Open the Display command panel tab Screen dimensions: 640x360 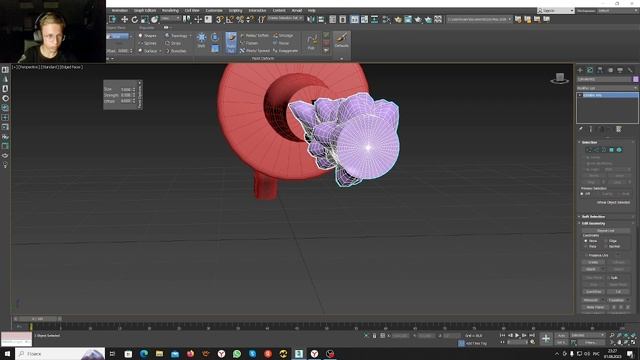(620, 70)
